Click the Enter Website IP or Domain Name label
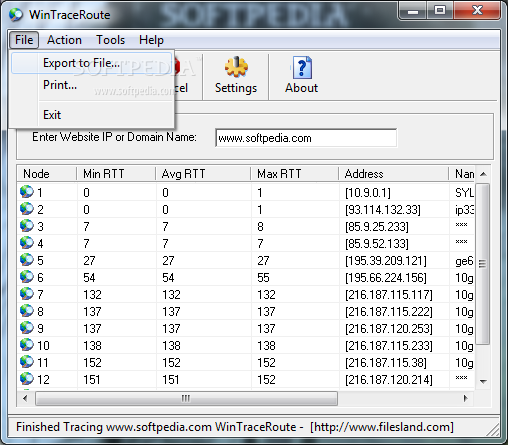This screenshot has height=445, width=508. pos(114,137)
